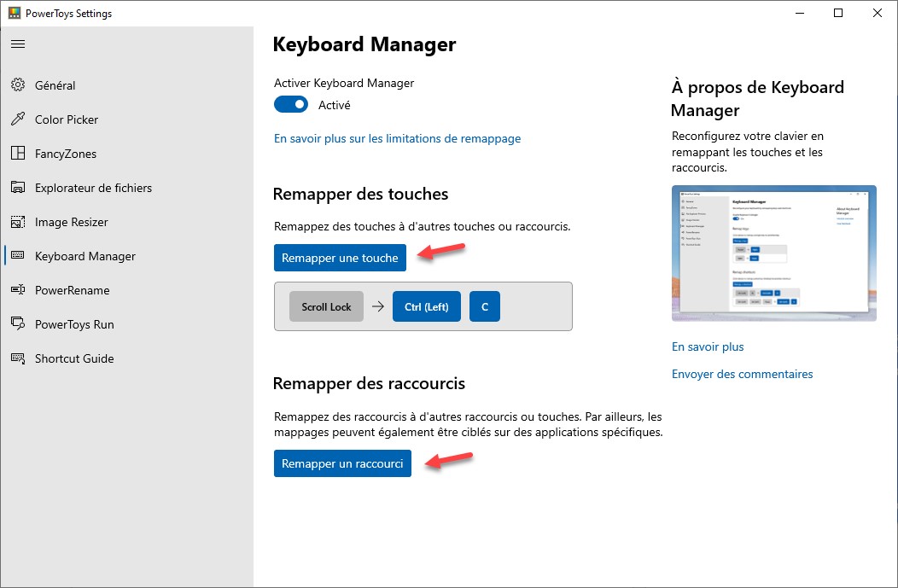The image size is (898, 588).
Task: Click the Ctrl (Left) mapped key
Action: [x=426, y=306]
